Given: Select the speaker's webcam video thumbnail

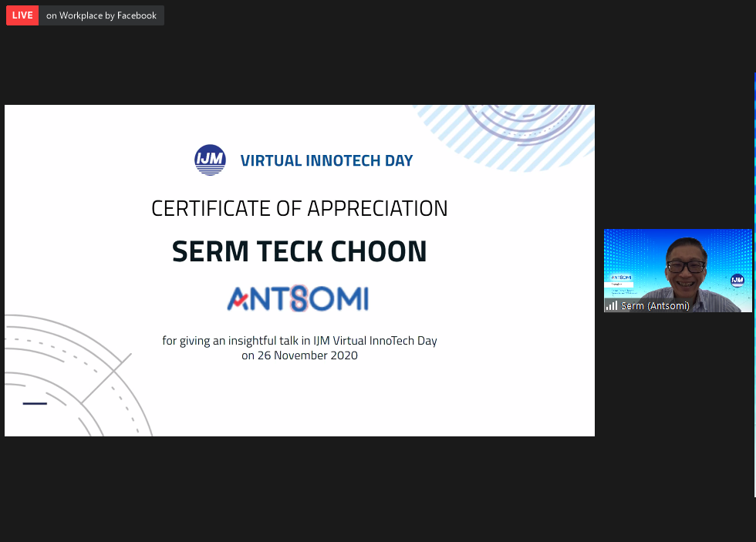Looking at the screenshot, I should pyautogui.click(x=677, y=271).
